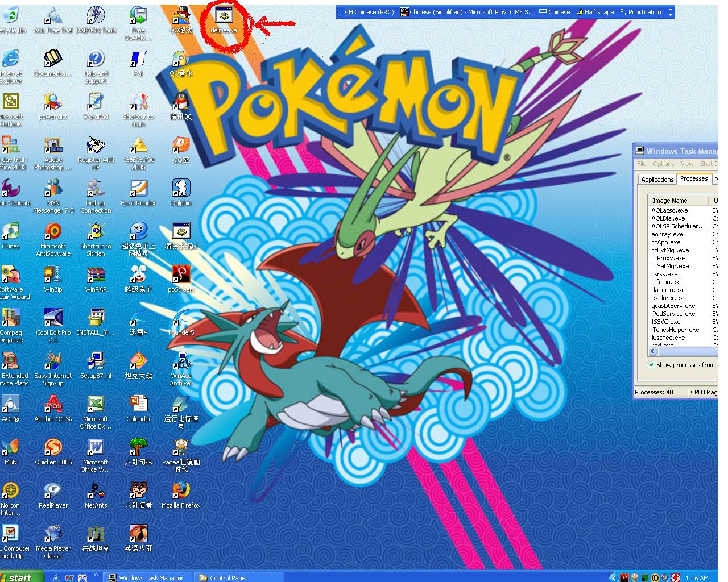
Task: Click the taskbar clock showing 1:06 AM
Action: [697, 577]
